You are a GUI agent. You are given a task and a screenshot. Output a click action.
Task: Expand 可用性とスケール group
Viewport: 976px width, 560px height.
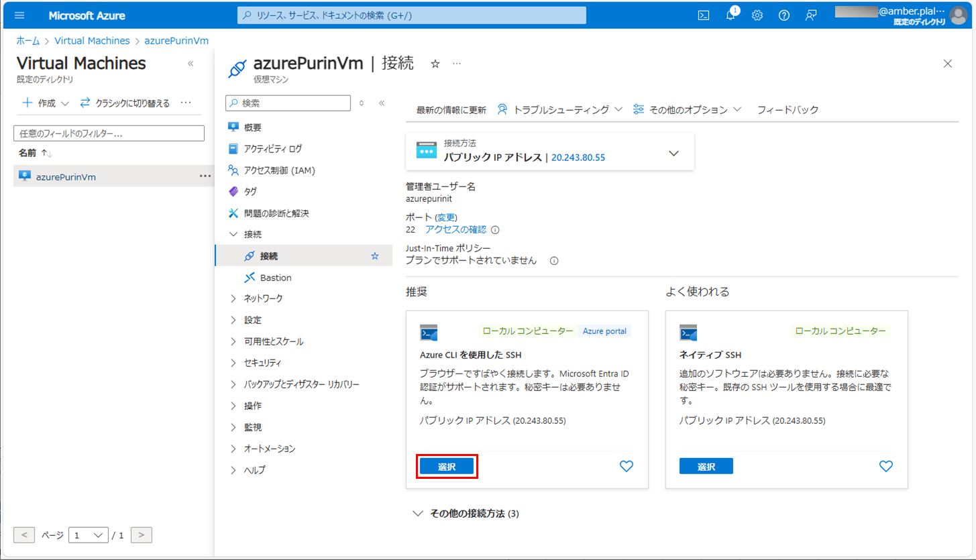click(233, 341)
